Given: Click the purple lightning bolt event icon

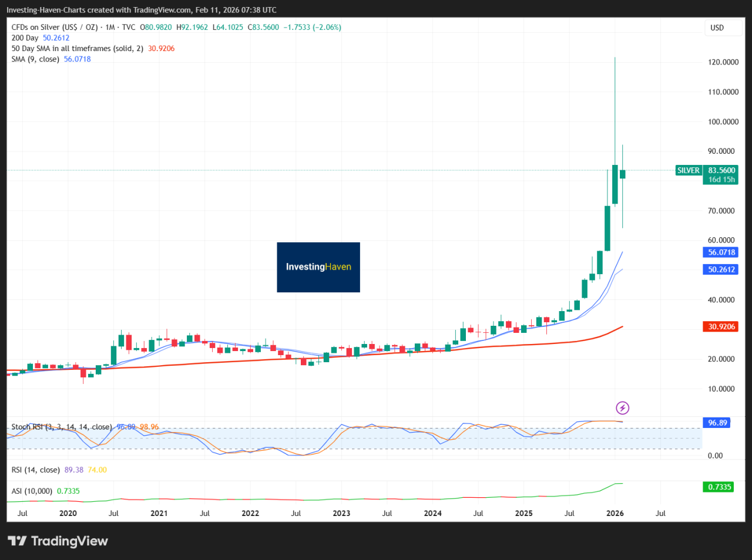Looking at the screenshot, I should point(623,407).
